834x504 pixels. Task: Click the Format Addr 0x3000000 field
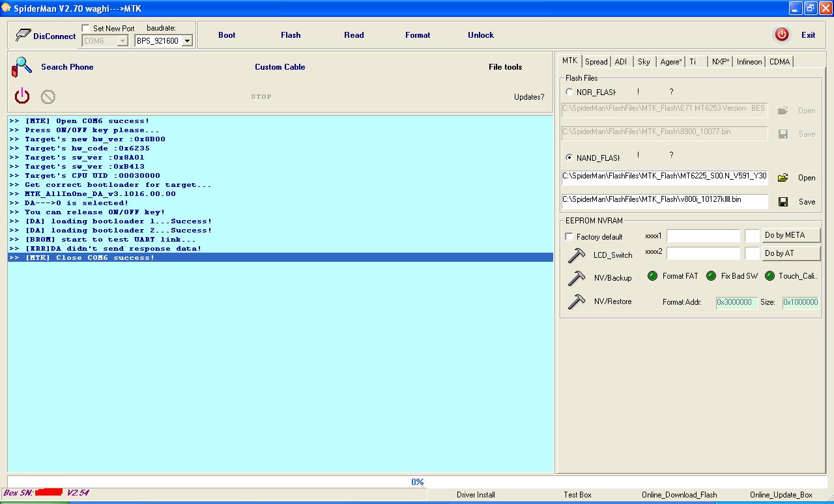click(736, 302)
